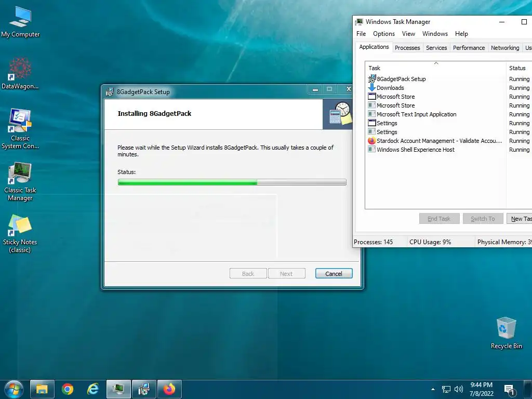Open Classic System Control shortcut icon
Viewport: 532px width, 399px height.
point(20,129)
